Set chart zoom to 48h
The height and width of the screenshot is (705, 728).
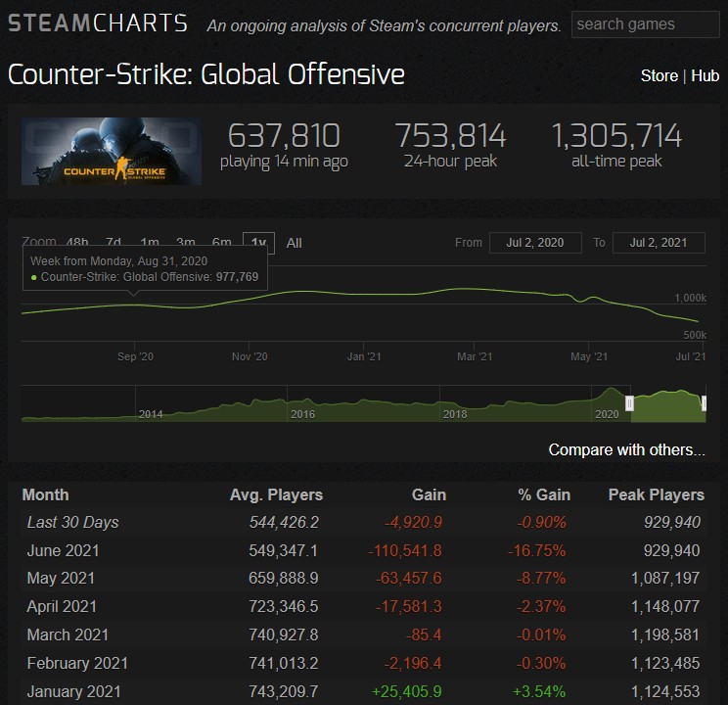(x=77, y=243)
